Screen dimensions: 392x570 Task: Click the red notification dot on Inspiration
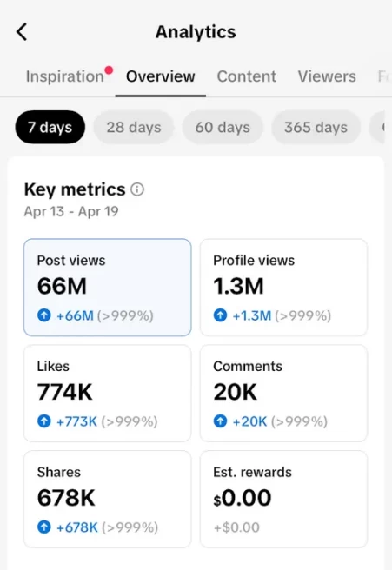click(x=109, y=70)
